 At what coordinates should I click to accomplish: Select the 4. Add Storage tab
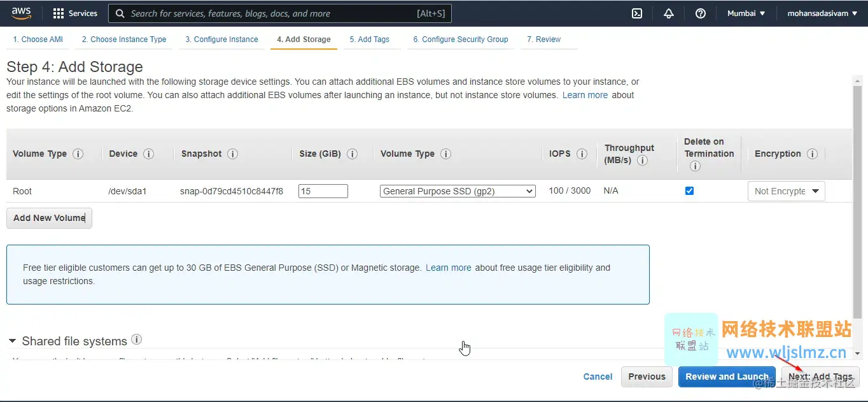(x=304, y=39)
